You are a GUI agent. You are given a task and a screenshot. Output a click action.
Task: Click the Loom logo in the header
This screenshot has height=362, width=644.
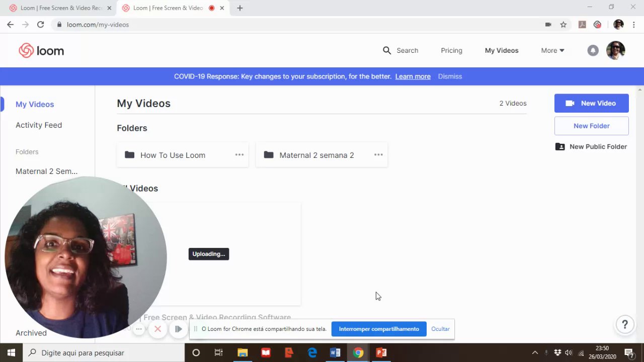click(41, 50)
